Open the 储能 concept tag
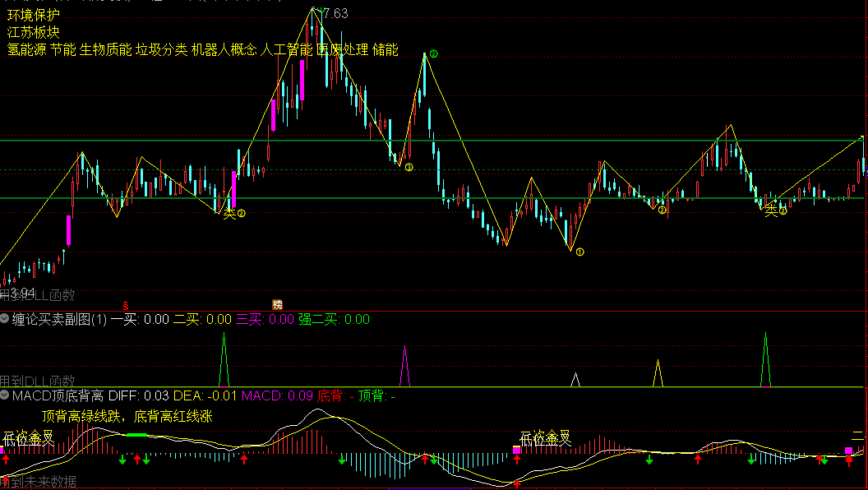This screenshot has width=868, height=490. pos(386,50)
